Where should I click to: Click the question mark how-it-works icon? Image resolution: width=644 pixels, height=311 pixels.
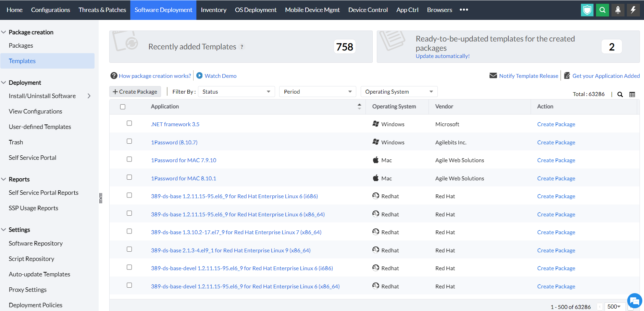pyautogui.click(x=114, y=76)
